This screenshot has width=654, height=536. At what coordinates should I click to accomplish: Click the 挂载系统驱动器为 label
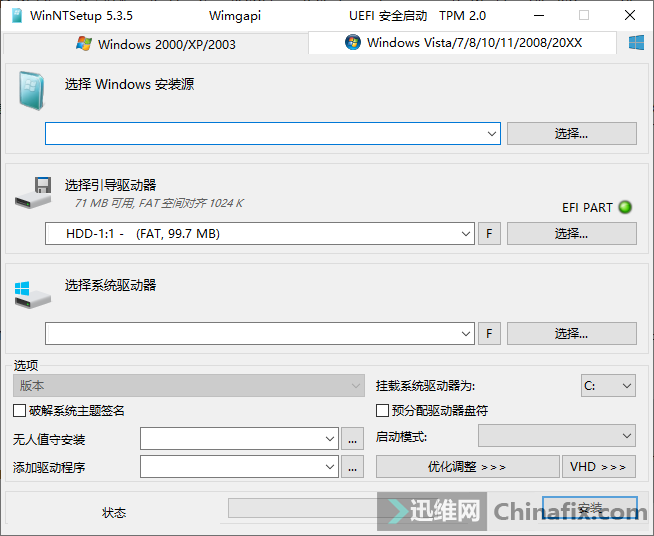point(425,386)
